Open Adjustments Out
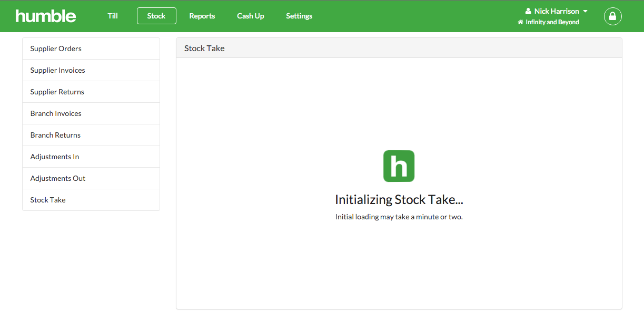 tap(91, 178)
